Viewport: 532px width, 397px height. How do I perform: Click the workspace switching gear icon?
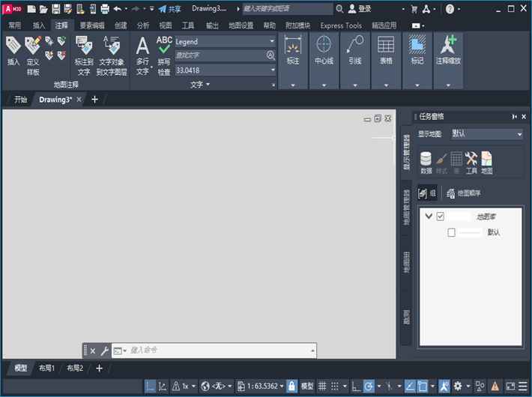coord(457,387)
